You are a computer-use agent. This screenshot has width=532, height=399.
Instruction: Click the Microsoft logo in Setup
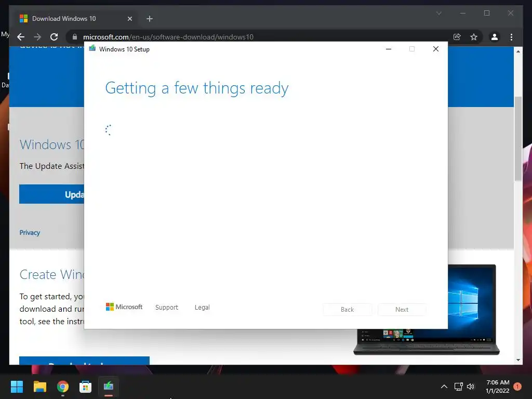(x=124, y=307)
